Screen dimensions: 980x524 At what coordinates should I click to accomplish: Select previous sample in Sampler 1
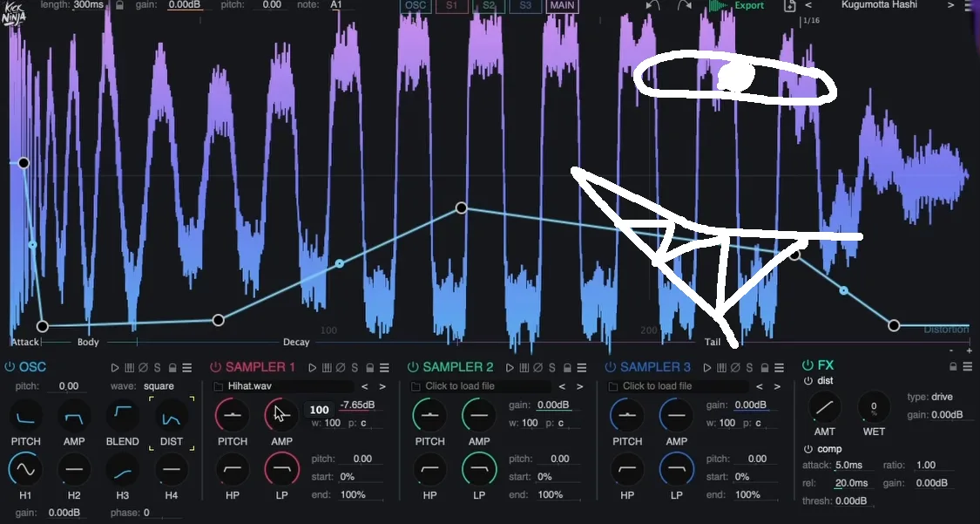tap(365, 387)
